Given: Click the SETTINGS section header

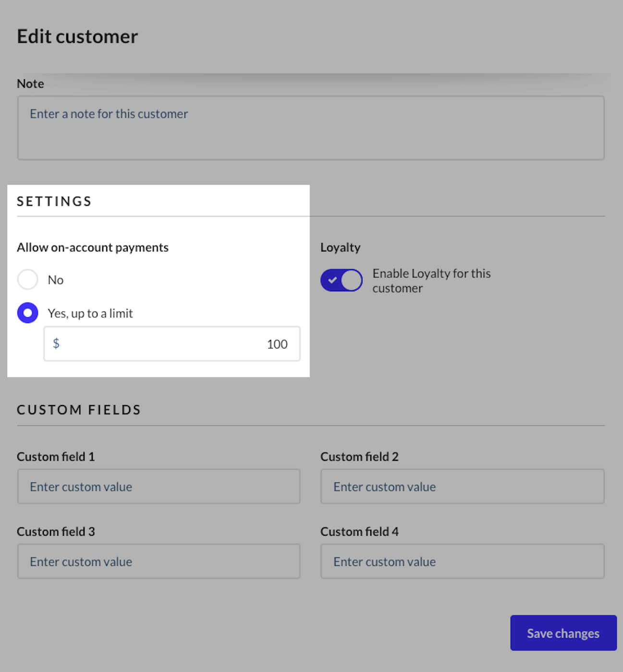Looking at the screenshot, I should click(54, 201).
